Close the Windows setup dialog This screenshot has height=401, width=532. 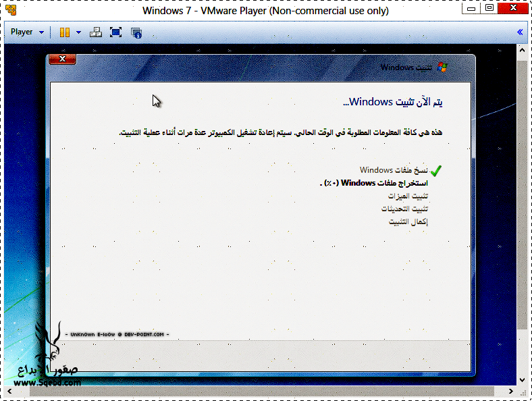62,59
